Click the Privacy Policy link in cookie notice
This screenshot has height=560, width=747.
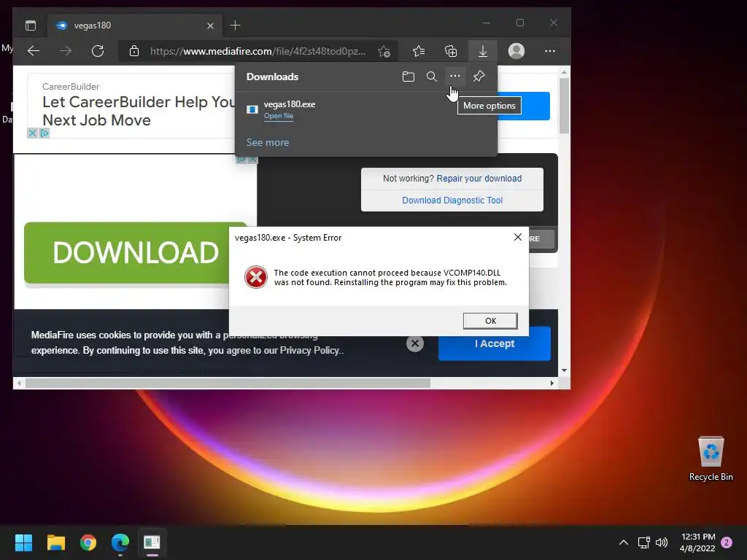pos(311,351)
